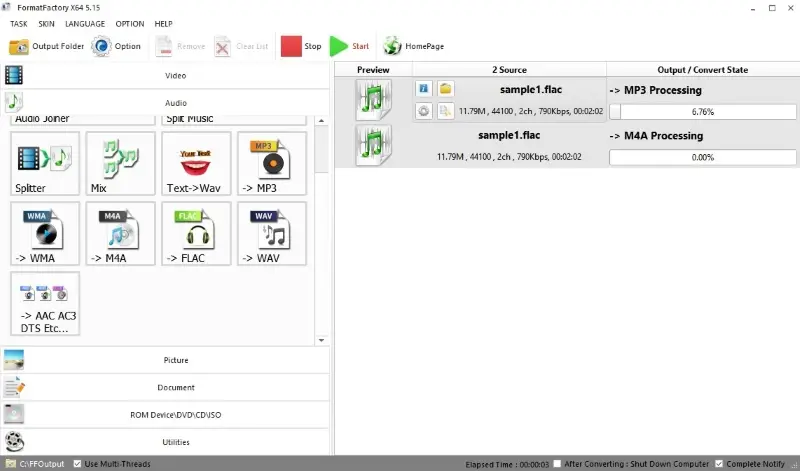
Task: Click the preview thumbnail of the MP3 task
Action: (x=373, y=100)
